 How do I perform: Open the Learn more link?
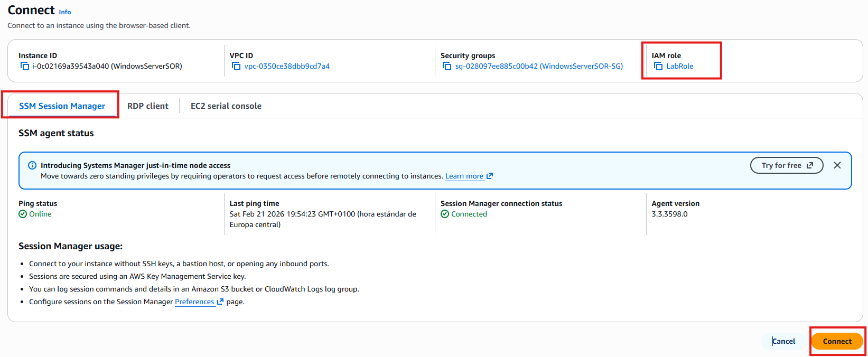[x=464, y=176]
